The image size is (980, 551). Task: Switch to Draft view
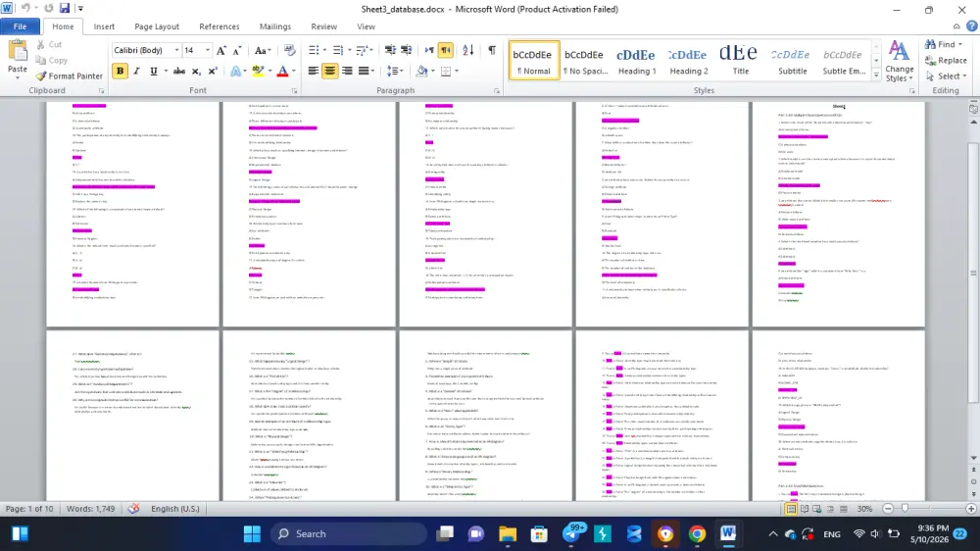pyautogui.click(x=843, y=509)
